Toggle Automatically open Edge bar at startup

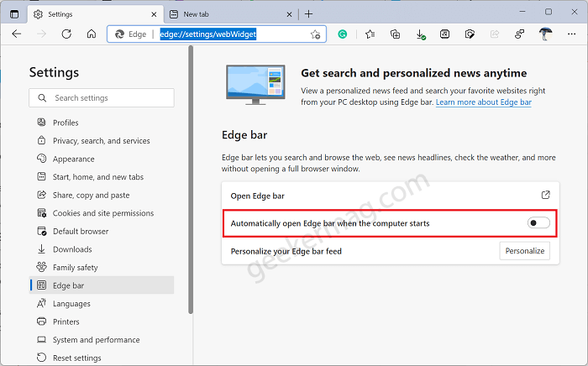click(538, 223)
